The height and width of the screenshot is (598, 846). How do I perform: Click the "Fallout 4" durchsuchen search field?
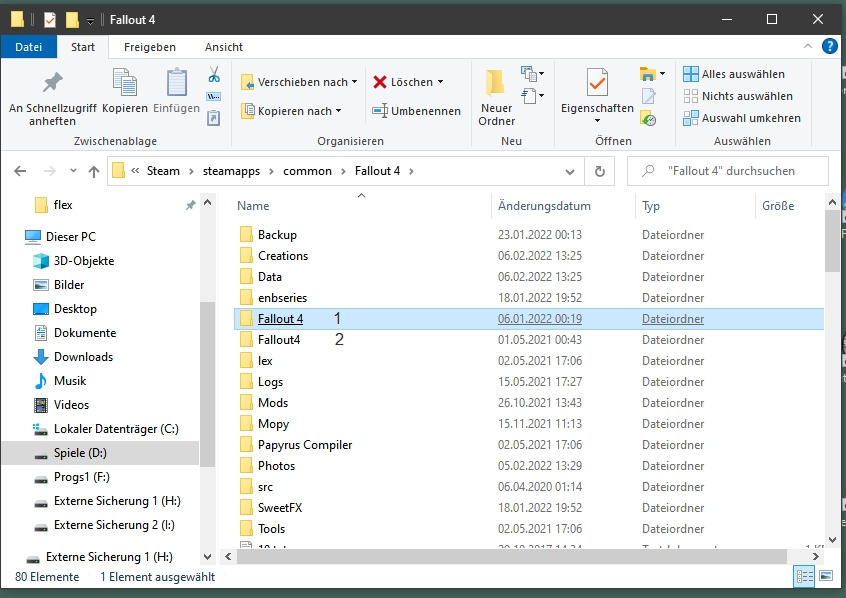click(735, 171)
